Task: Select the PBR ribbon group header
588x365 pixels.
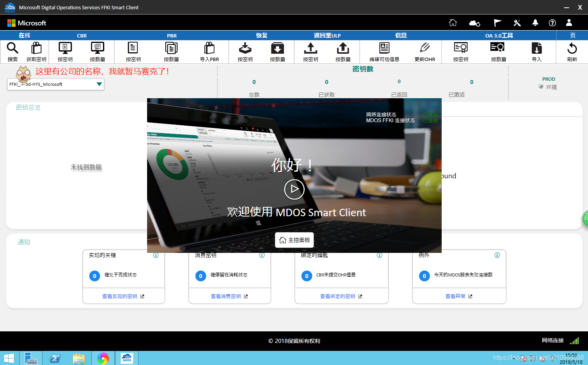Action: (172, 36)
